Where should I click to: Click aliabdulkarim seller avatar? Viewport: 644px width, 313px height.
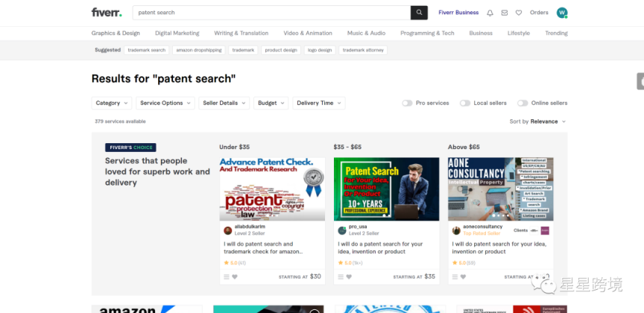[227, 230]
